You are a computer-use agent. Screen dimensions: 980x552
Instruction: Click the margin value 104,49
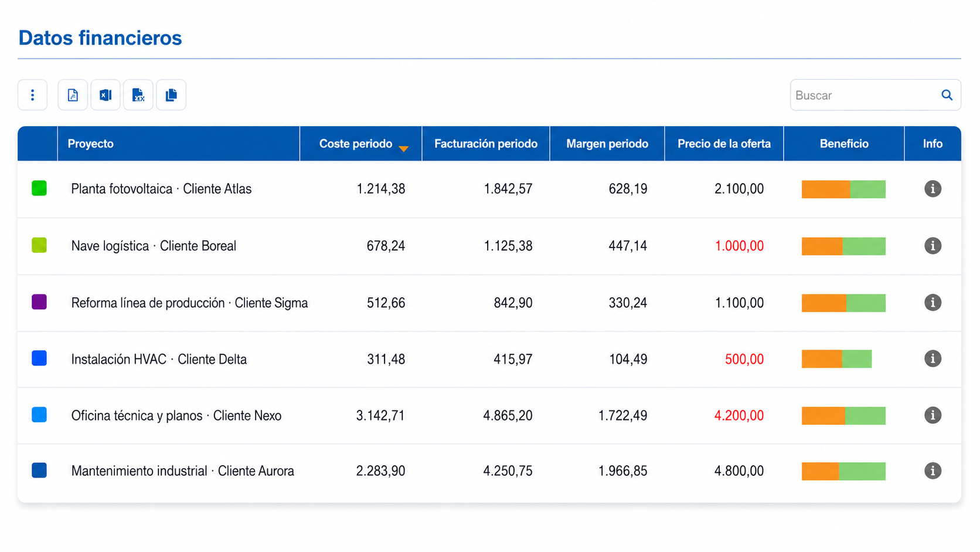(628, 359)
